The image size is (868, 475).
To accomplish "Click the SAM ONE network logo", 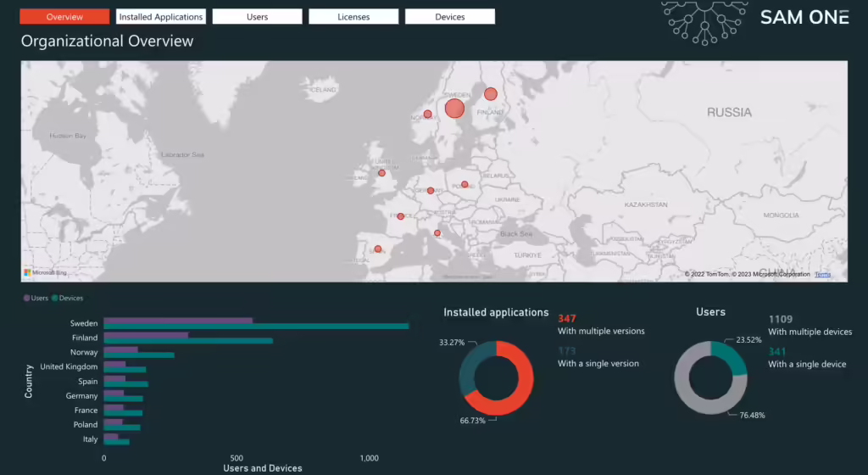I will tap(699, 21).
